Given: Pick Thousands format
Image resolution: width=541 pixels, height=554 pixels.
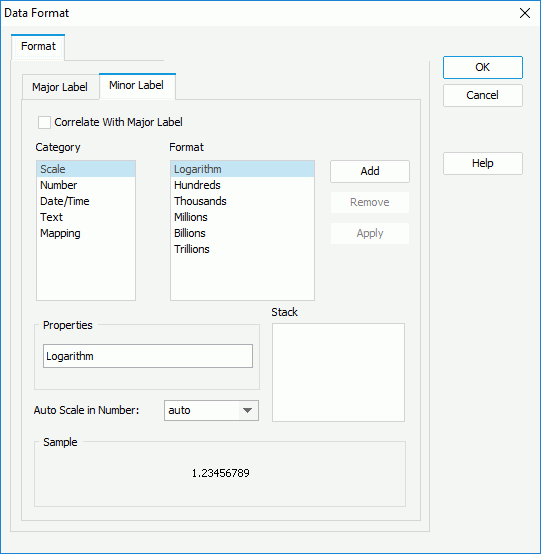Looking at the screenshot, I should (x=242, y=201).
